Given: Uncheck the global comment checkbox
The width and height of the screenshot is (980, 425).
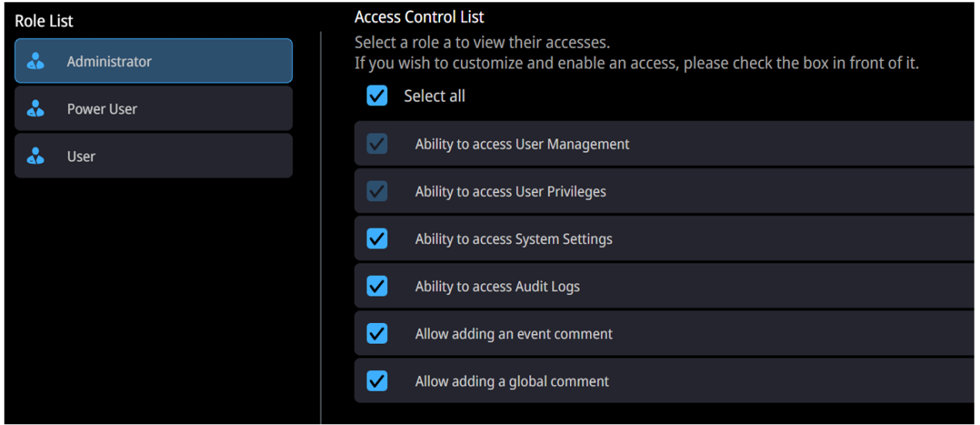Looking at the screenshot, I should 377,381.
